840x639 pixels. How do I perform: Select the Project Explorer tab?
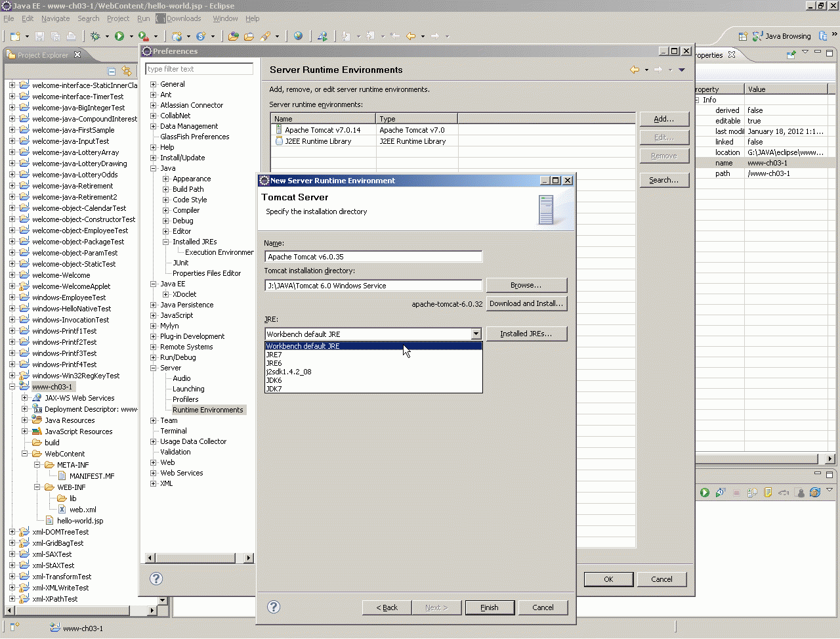(43, 55)
